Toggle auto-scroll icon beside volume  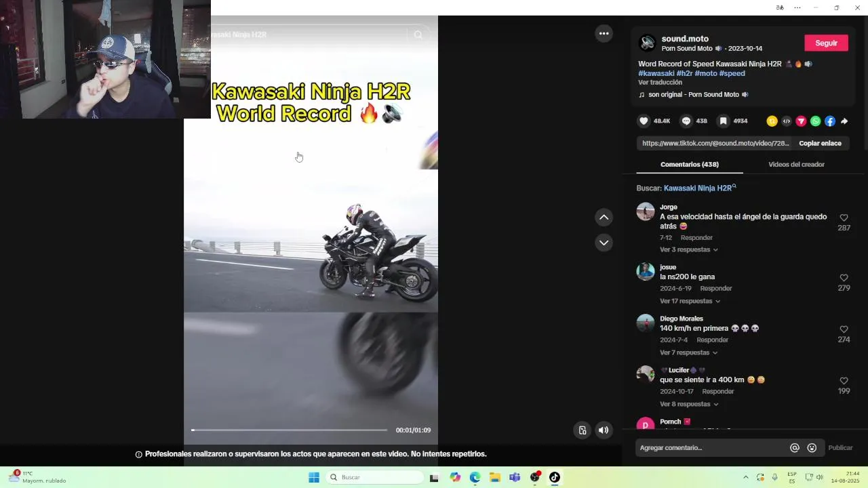(582, 430)
